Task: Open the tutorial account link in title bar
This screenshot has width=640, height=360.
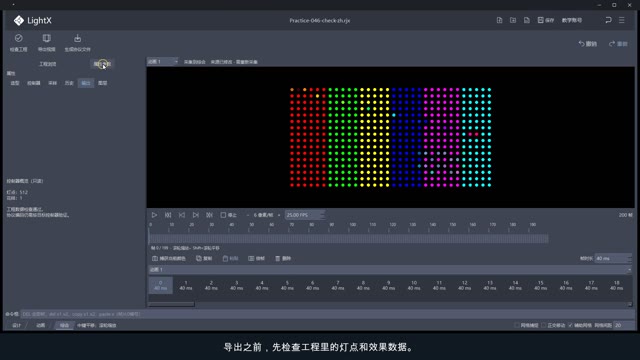Action: pyautogui.click(x=571, y=20)
